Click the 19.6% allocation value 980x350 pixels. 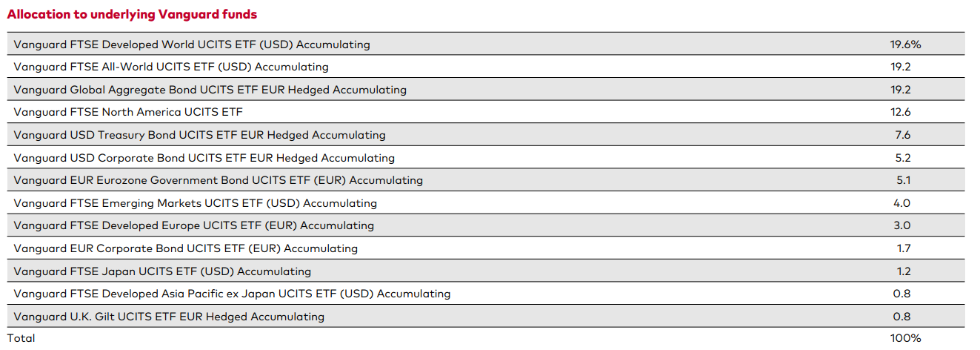click(x=905, y=44)
